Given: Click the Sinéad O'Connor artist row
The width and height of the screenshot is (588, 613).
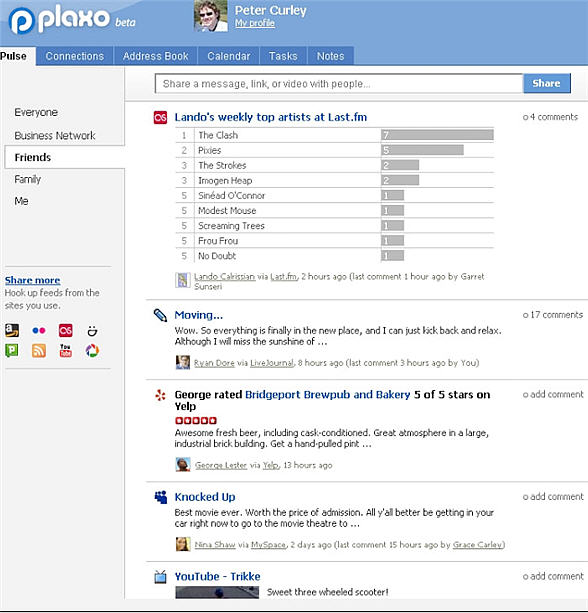Looking at the screenshot, I should (x=335, y=195).
